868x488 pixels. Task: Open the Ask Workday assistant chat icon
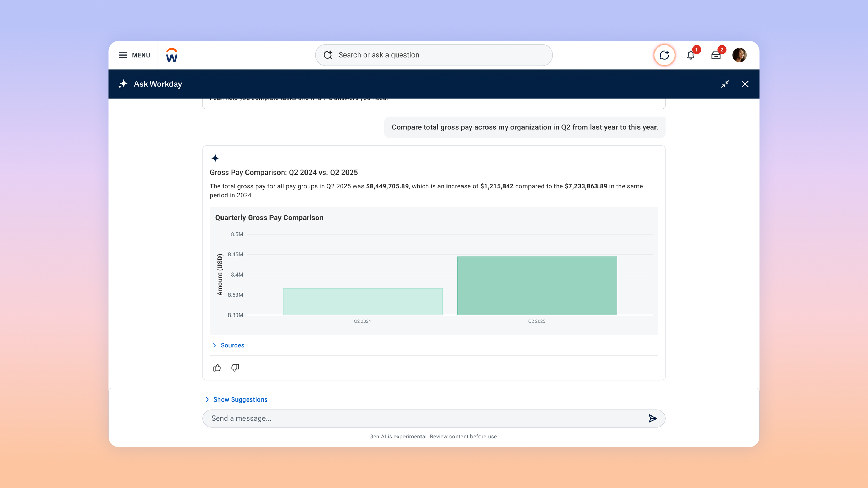tap(664, 55)
